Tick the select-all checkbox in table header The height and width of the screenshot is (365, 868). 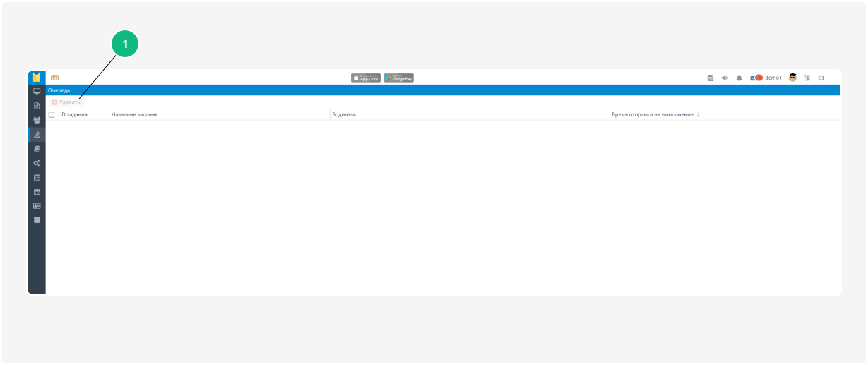click(52, 114)
